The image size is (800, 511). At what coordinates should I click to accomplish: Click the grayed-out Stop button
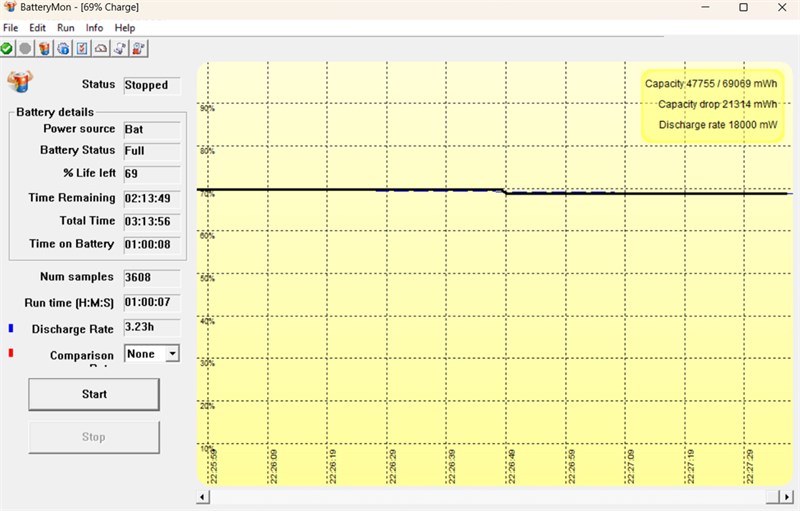pos(94,437)
